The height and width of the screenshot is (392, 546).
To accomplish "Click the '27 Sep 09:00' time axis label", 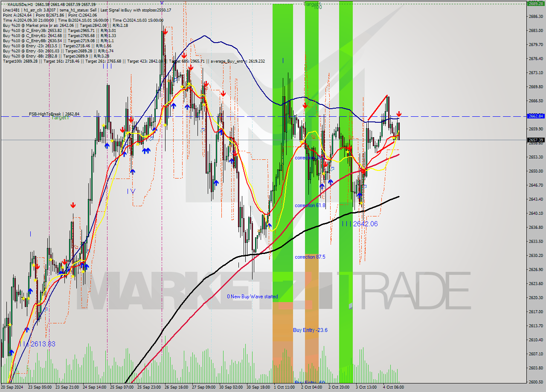I will [x=204, y=387].
